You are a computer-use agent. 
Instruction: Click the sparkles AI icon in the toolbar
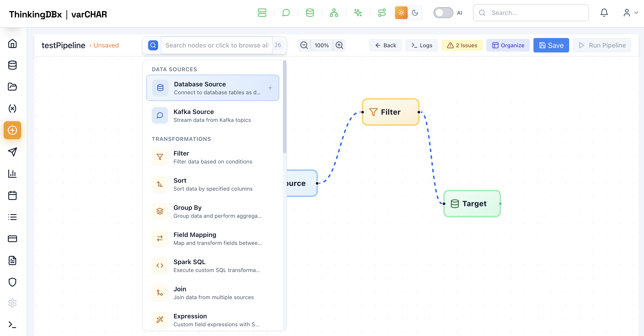[x=358, y=13]
